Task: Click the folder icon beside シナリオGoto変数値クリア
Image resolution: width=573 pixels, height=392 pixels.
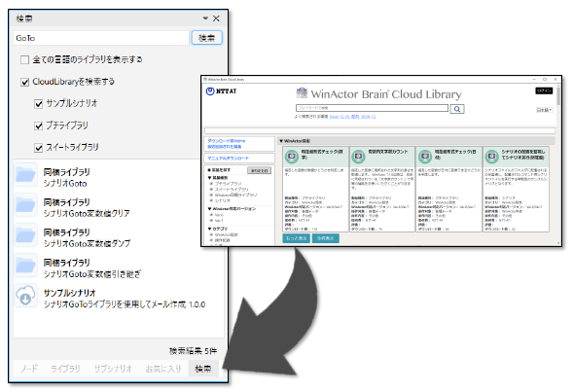Action: [x=25, y=206]
